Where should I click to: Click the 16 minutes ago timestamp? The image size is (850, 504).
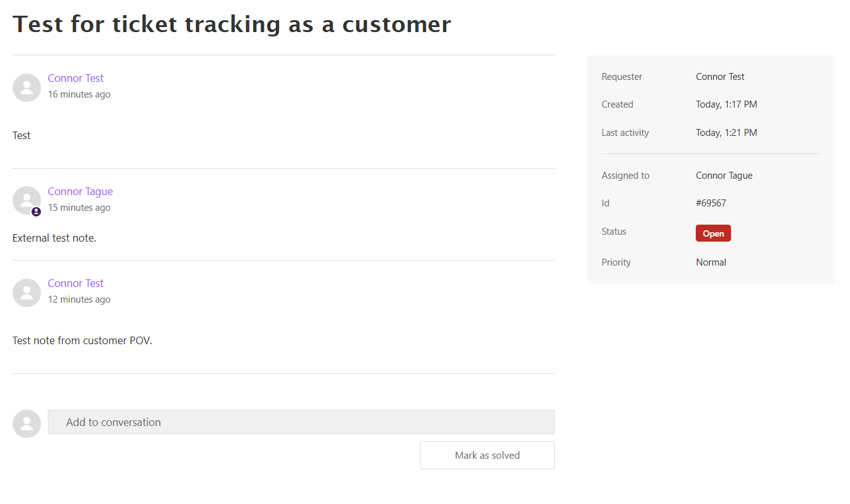(x=79, y=94)
